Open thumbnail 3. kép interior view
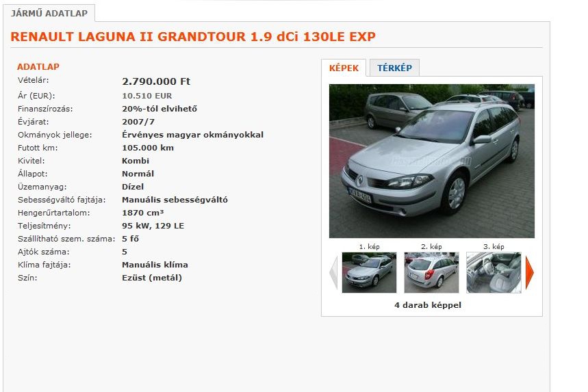 click(494, 272)
